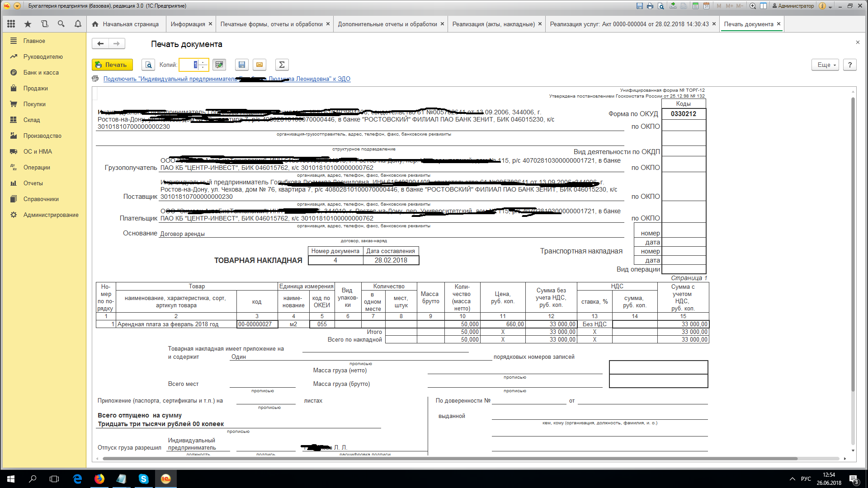868x488 pixels.
Task: Click copies number input field
Action: [189, 65]
